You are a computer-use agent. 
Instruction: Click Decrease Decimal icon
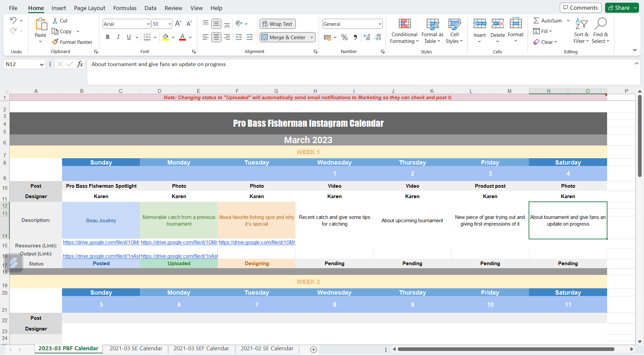click(x=378, y=37)
